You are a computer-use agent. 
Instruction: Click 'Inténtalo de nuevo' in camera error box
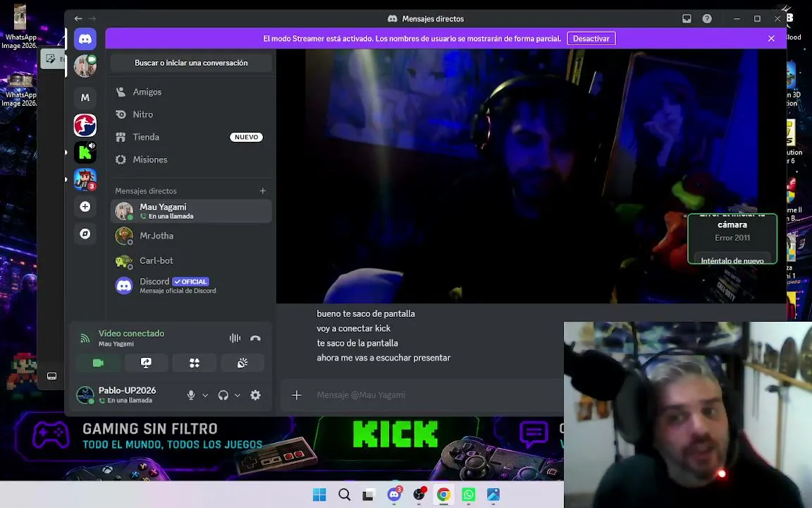point(732,260)
